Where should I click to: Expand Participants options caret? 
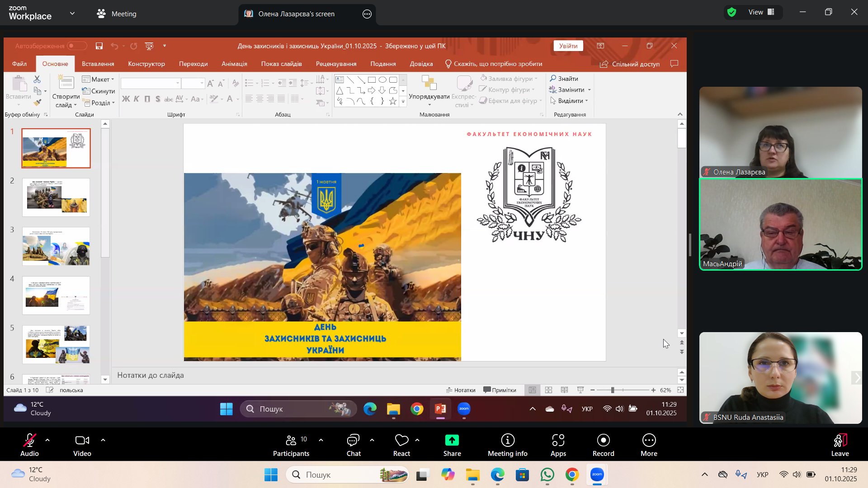(x=321, y=440)
